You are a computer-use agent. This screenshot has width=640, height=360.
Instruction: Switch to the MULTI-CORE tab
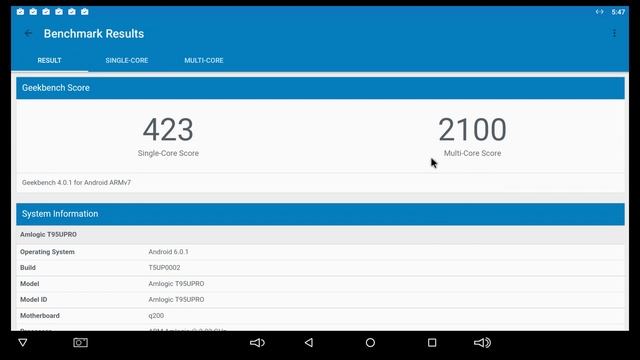pos(204,60)
